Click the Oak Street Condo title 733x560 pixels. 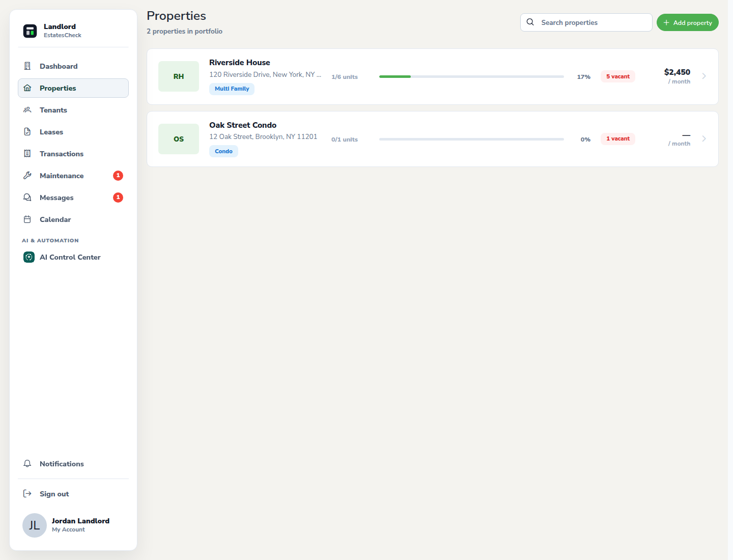[x=243, y=125]
